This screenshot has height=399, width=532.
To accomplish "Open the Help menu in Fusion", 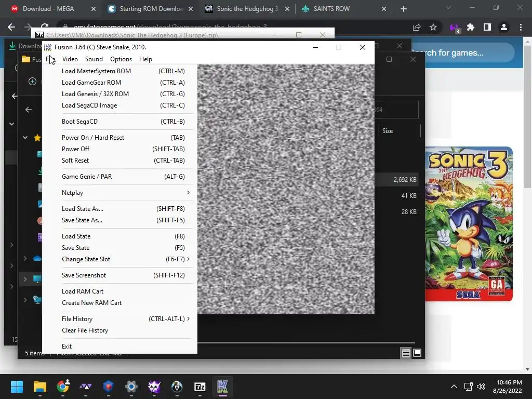I will [145, 59].
